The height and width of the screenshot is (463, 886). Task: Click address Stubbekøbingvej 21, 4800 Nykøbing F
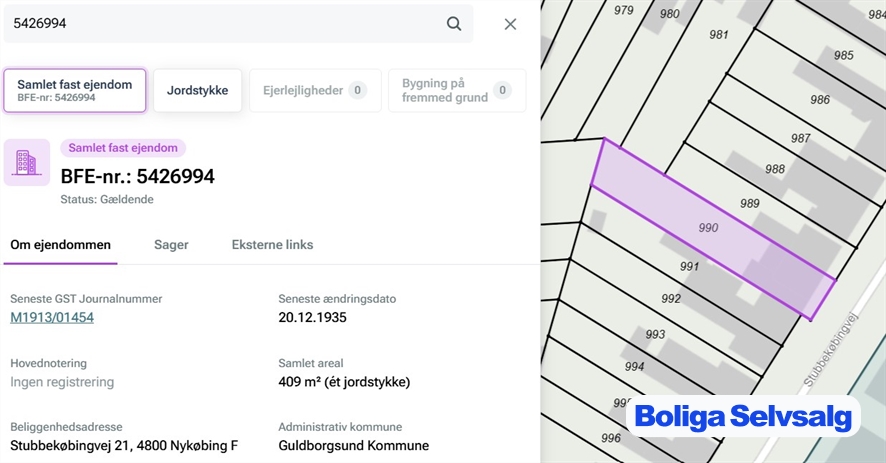124,445
